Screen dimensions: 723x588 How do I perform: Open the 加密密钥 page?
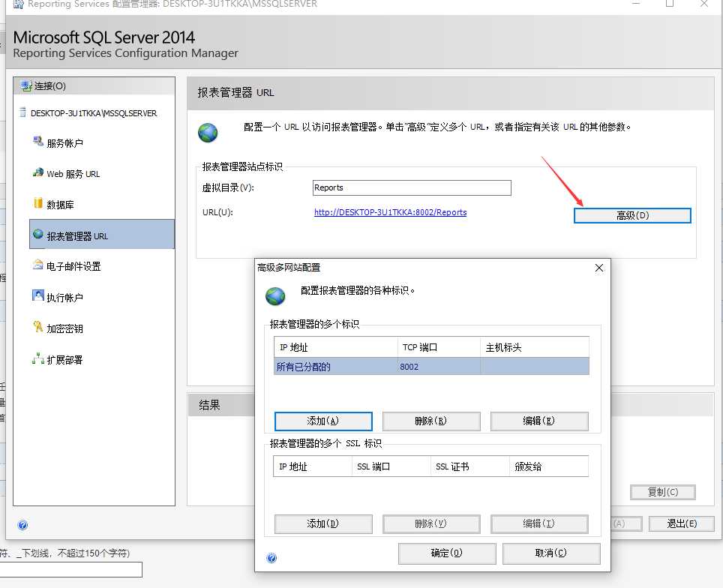[65, 328]
